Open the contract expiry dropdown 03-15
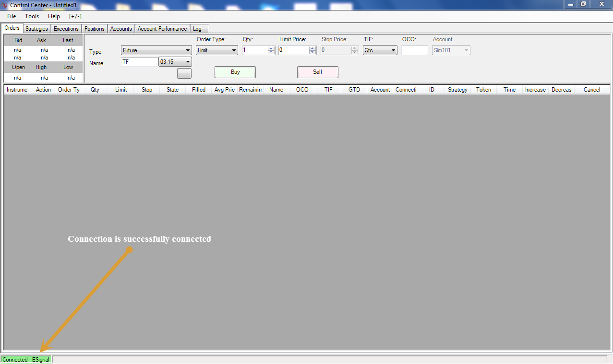Image resolution: width=613 pixels, height=364 pixels. (175, 62)
